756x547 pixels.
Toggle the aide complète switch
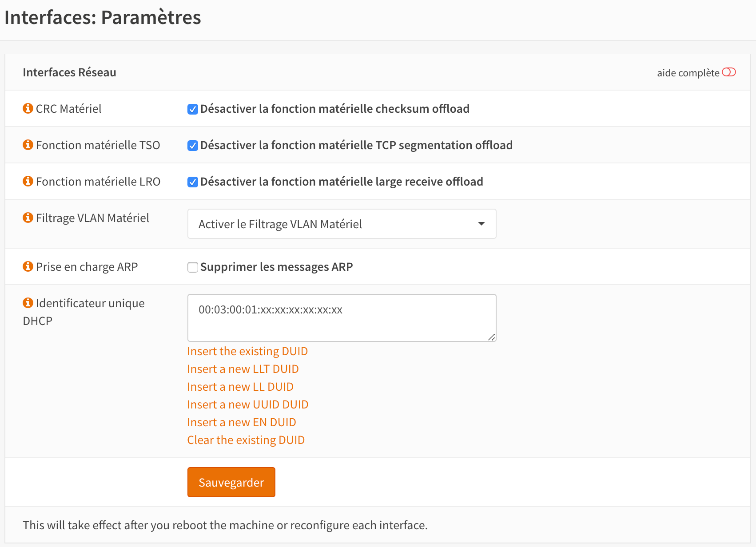coord(728,72)
